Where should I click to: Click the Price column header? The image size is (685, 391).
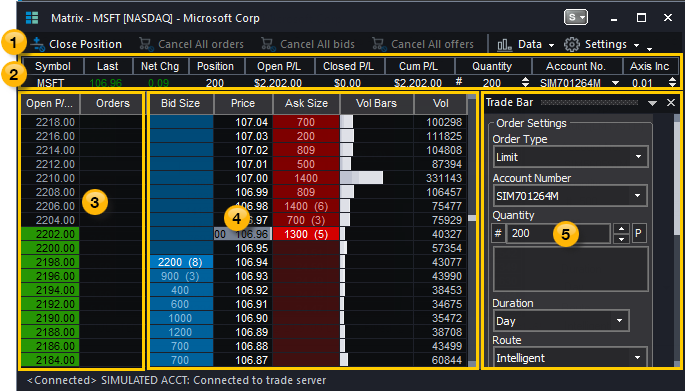pos(243,104)
